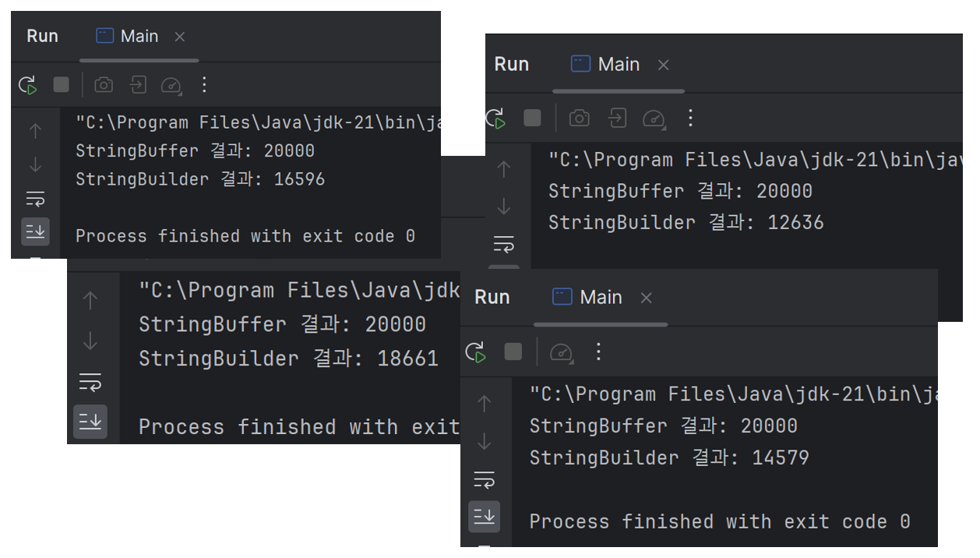
Task: Click up arrow in 18661 window gutter
Action: [90, 300]
